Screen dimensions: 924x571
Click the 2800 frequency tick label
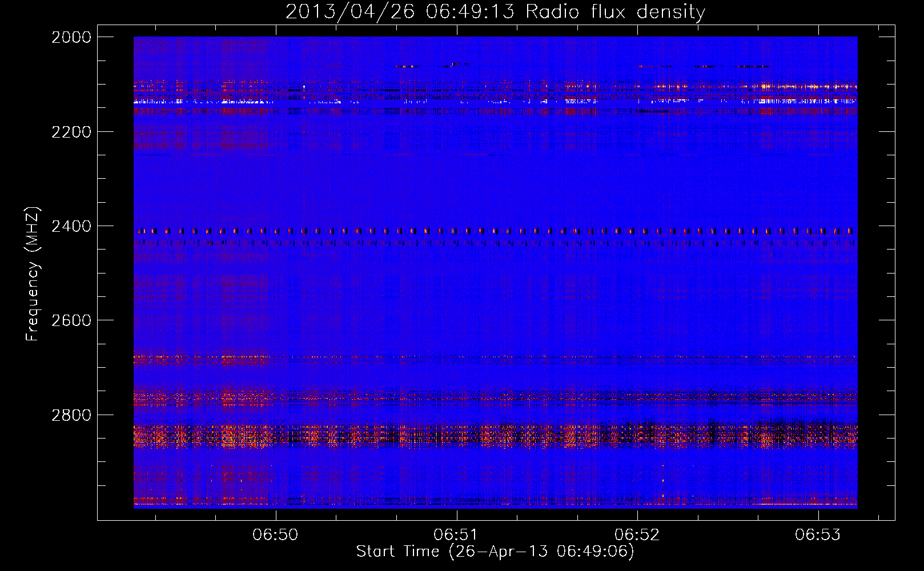point(71,415)
